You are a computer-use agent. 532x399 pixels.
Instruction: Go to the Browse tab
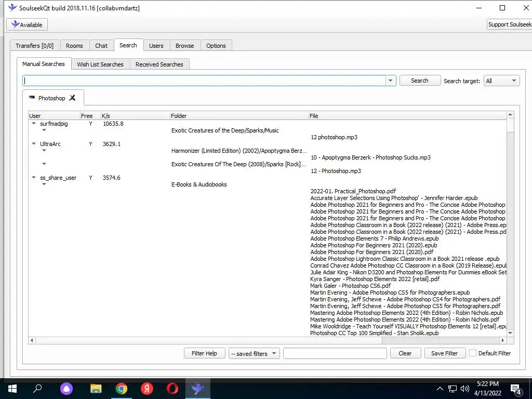tap(184, 46)
